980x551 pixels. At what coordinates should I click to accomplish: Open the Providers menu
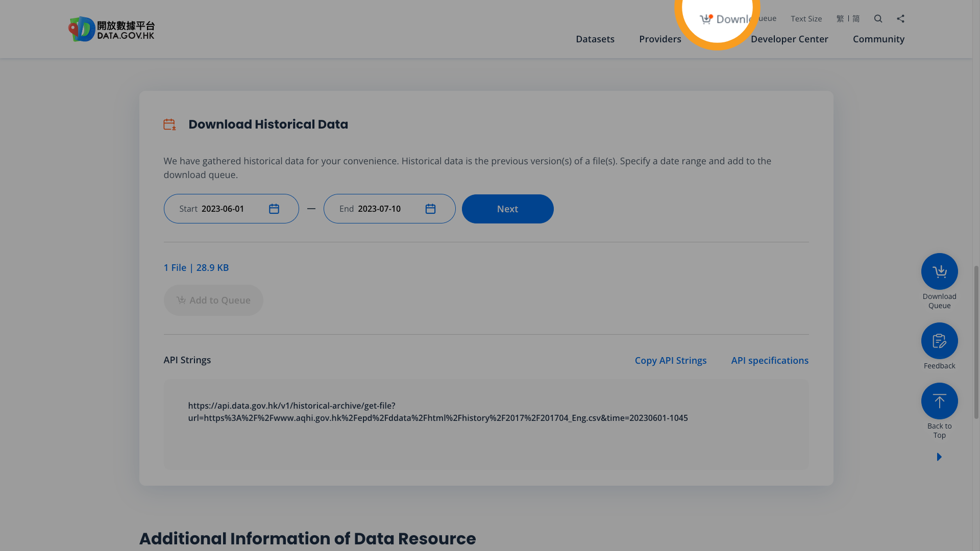[x=660, y=39]
